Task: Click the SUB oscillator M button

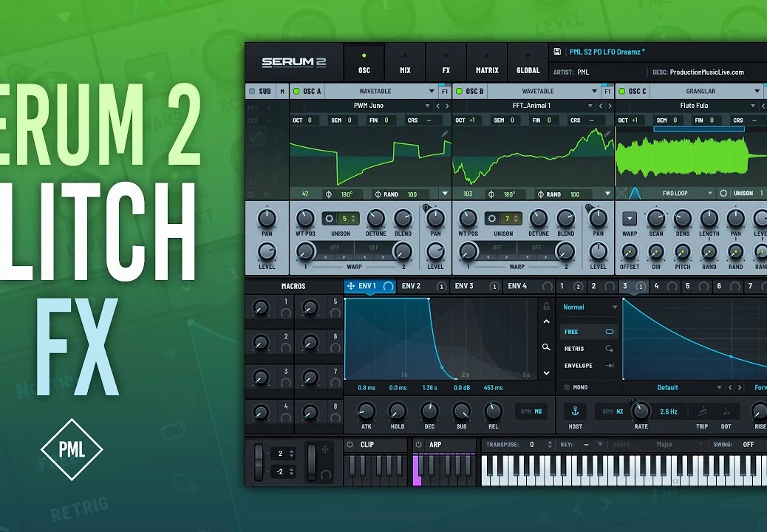Action: 282,91
